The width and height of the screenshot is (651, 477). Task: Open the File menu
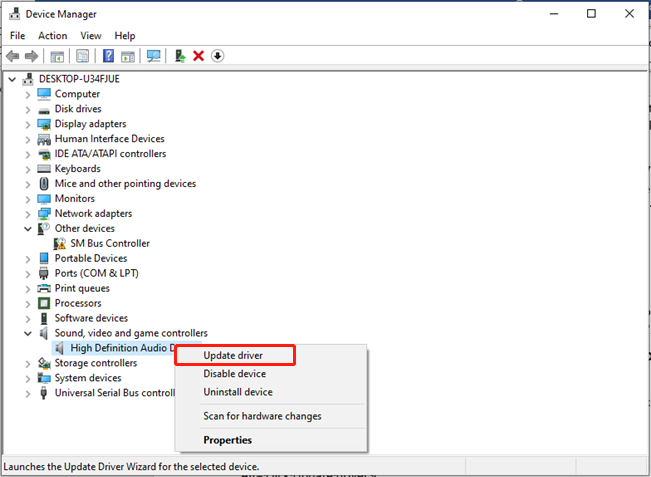tap(17, 36)
